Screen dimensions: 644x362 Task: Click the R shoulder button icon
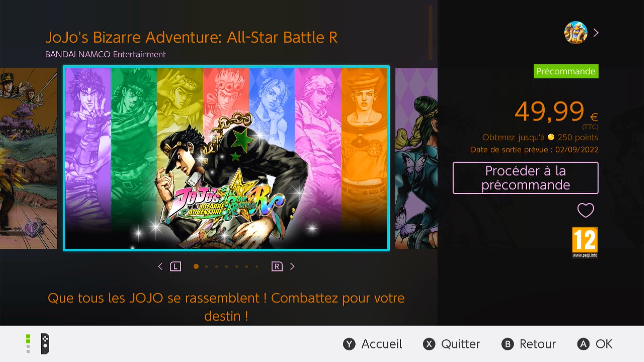tap(277, 266)
